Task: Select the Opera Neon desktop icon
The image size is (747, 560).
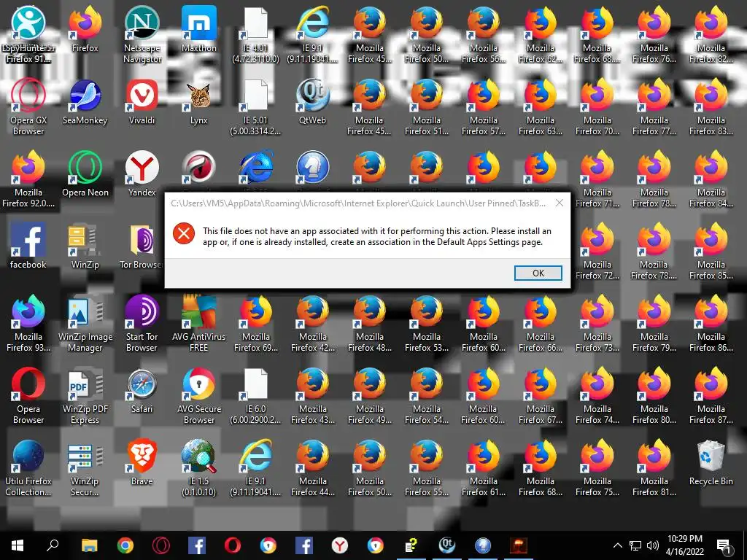Action: 85,174
